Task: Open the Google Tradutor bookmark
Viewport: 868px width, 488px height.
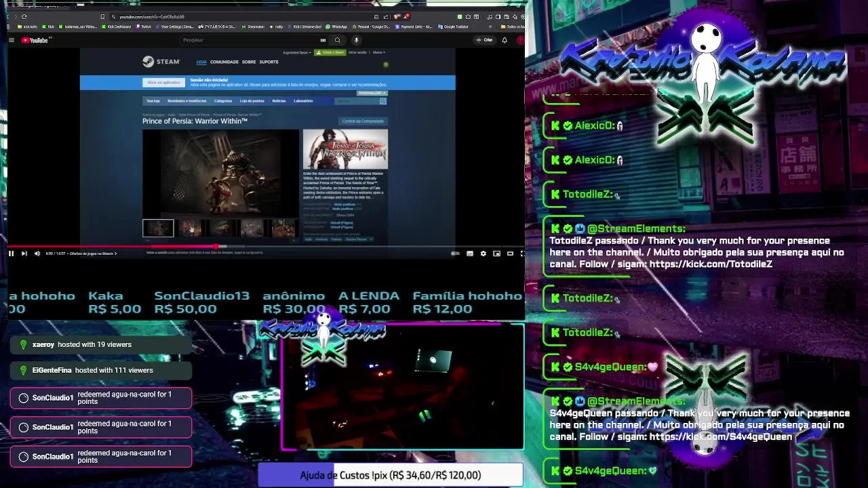Action: pyautogui.click(x=454, y=26)
